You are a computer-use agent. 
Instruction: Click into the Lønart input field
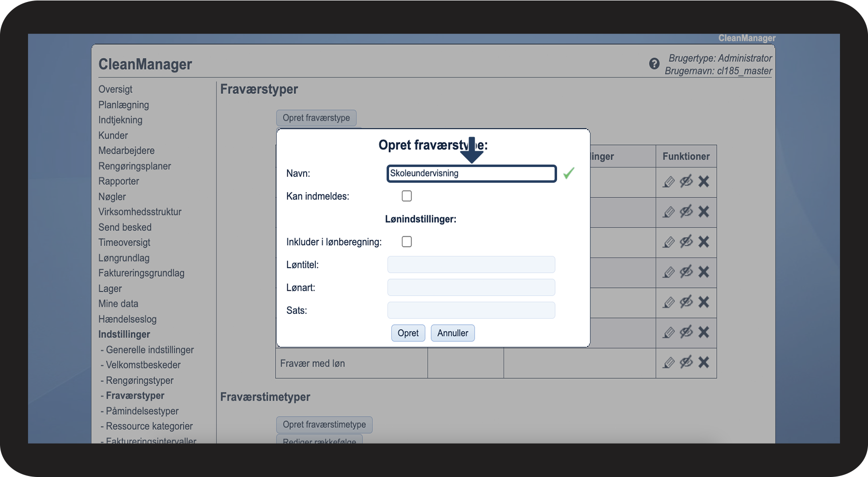click(x=471, y=287)
